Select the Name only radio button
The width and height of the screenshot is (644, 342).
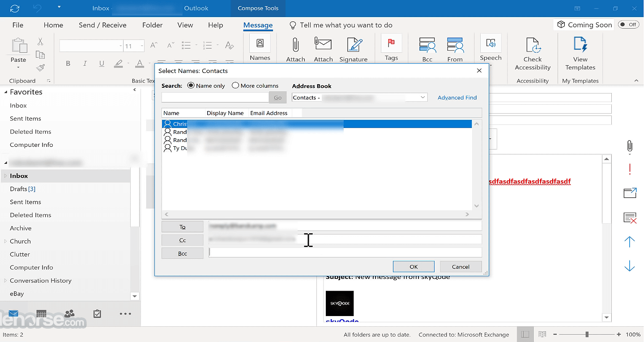191,85
